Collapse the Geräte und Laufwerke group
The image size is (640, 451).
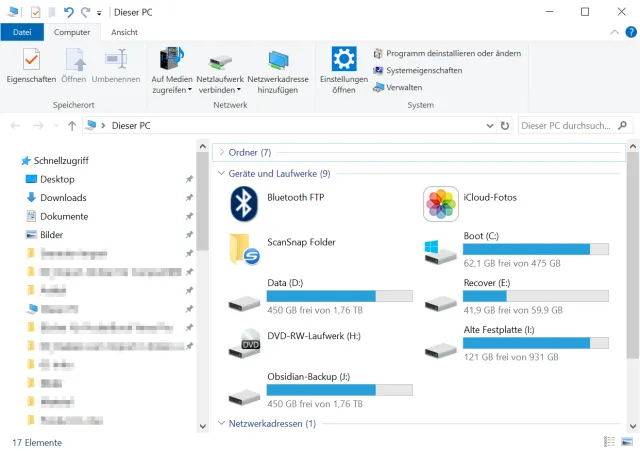point(221,173)
